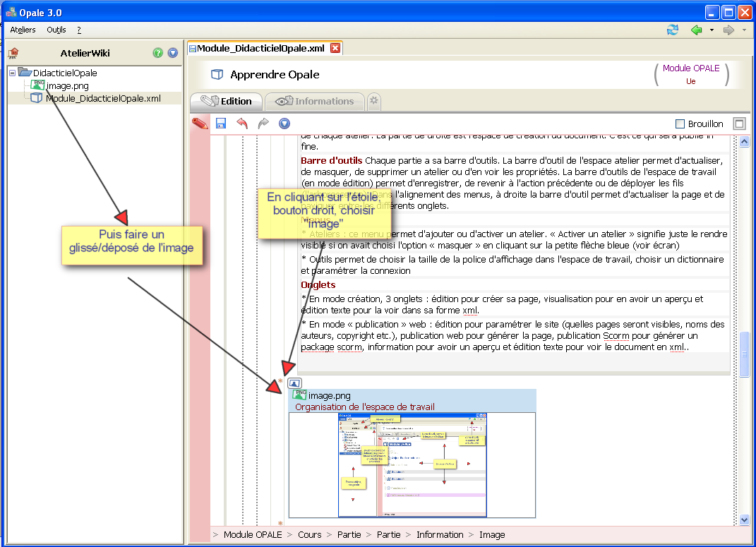Screen dimensions: 756x547
Task: Click image.png in the editor image block
Action: [330, 396]
